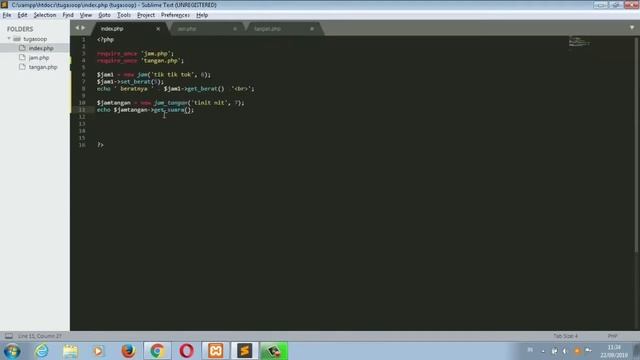Click the require_once 'tangan.php' line
Image resolution: width=640 pixels, height=360 pixels.
coord(140,60)
